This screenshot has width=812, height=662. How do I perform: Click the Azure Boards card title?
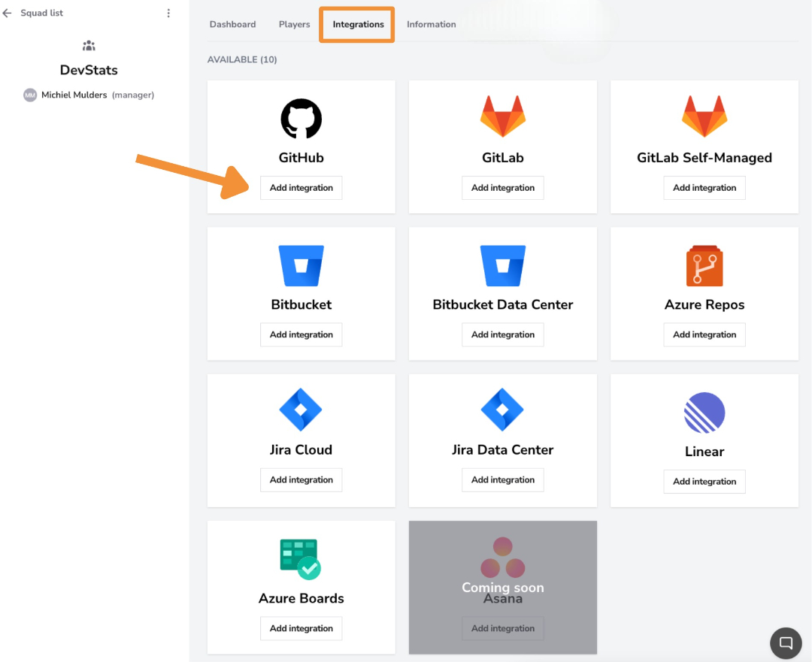click(301, 598)
